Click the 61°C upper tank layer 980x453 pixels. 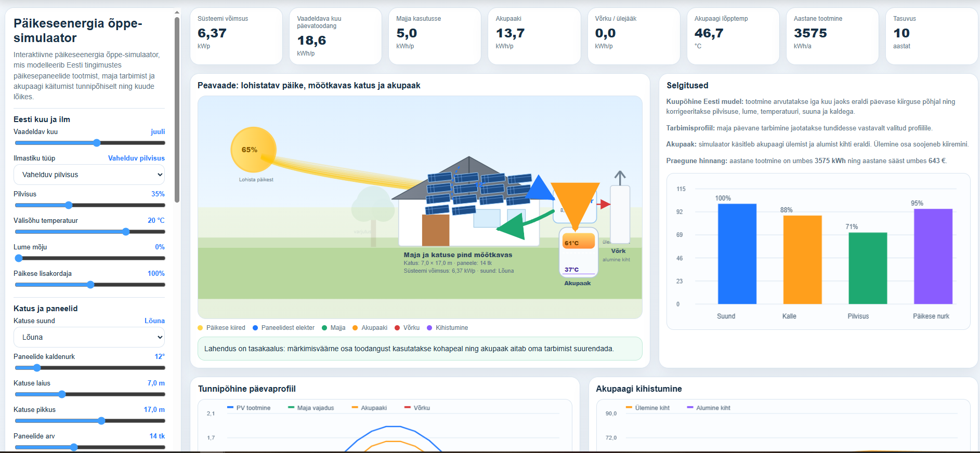(579, 242)
